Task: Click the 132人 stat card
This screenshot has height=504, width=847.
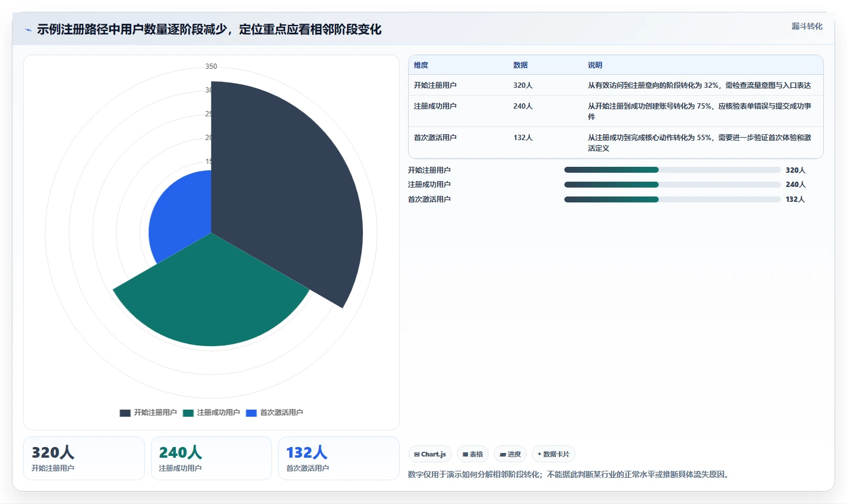Action: (x=339, y=458)
